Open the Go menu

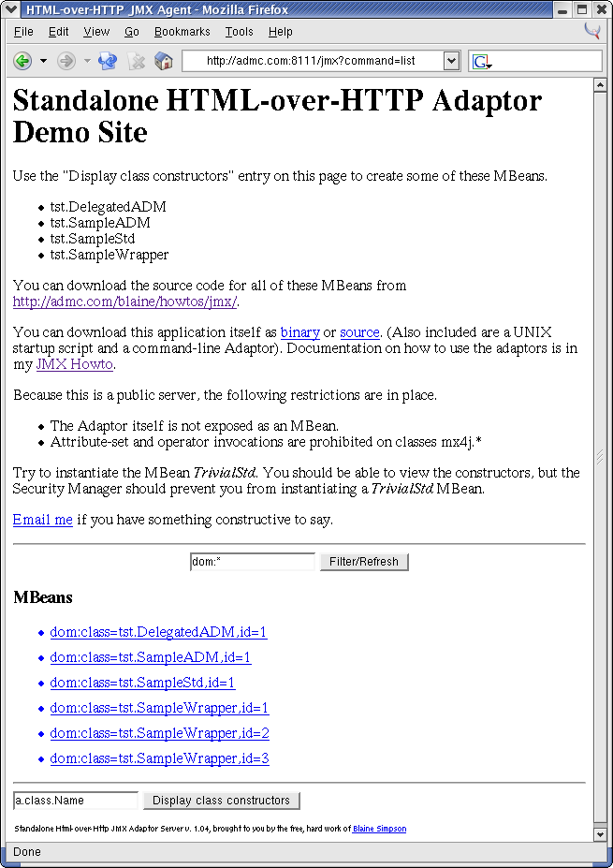pyautogui.click(x=132, y=32)
